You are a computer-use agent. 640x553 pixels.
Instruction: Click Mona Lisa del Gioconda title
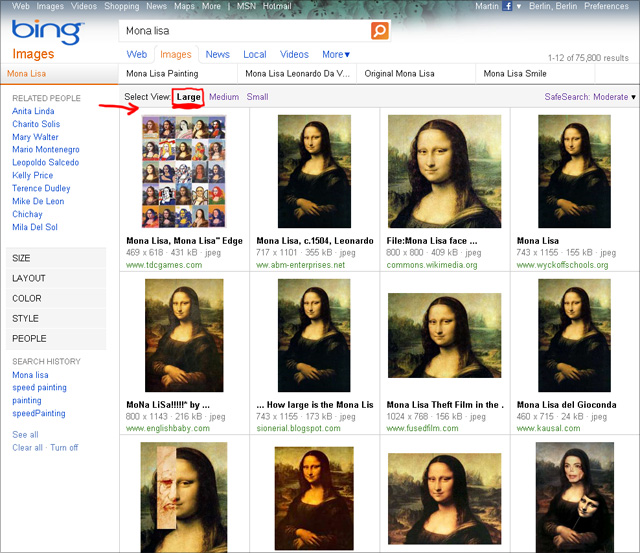pos(567,404)
